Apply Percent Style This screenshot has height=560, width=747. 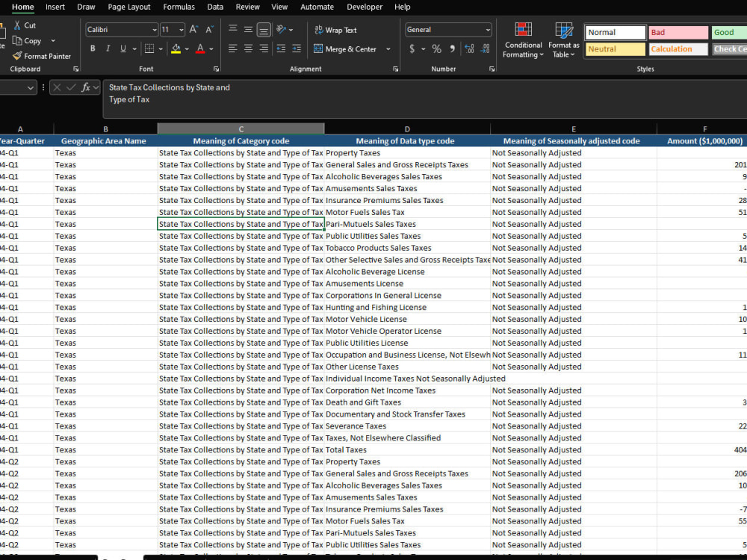pyautogui.click(x=436, y=49)
